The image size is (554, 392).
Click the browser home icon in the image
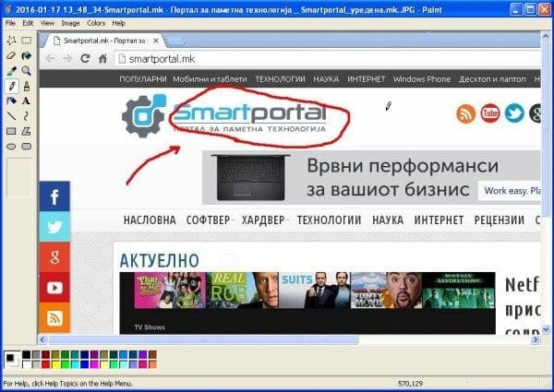point(102,58)
